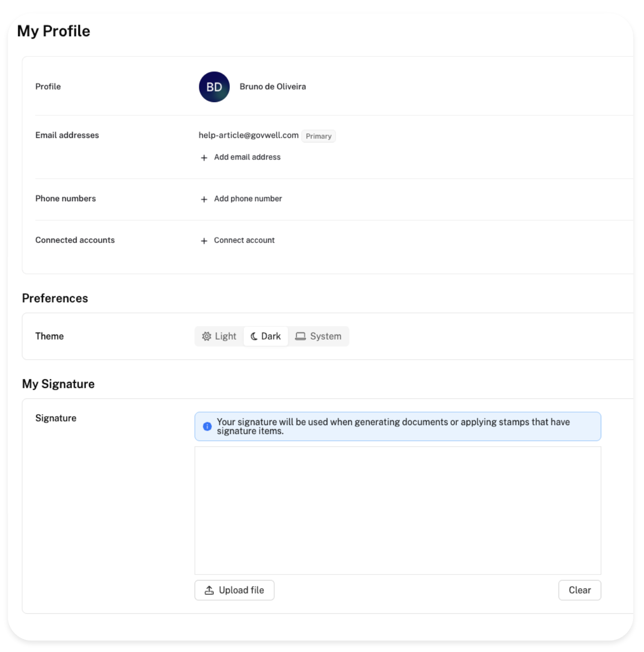644x652 pixels.
Task: Add email address link
Action: point(247,157)
